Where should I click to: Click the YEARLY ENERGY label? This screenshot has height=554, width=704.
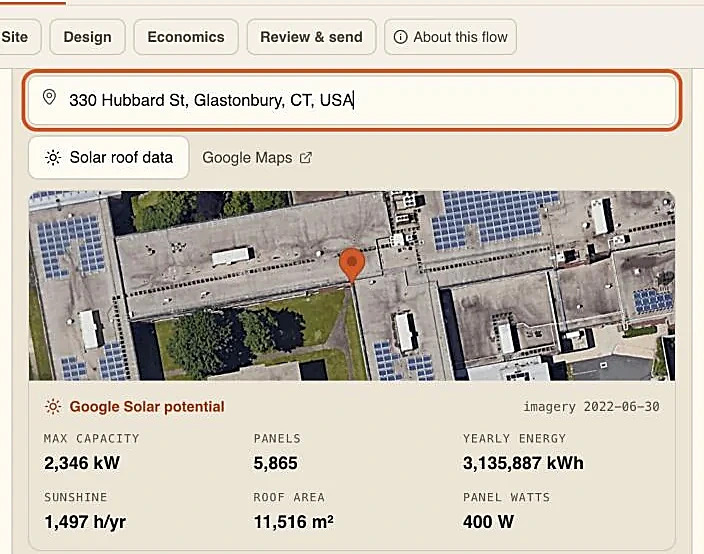click(x=515, y=438)
